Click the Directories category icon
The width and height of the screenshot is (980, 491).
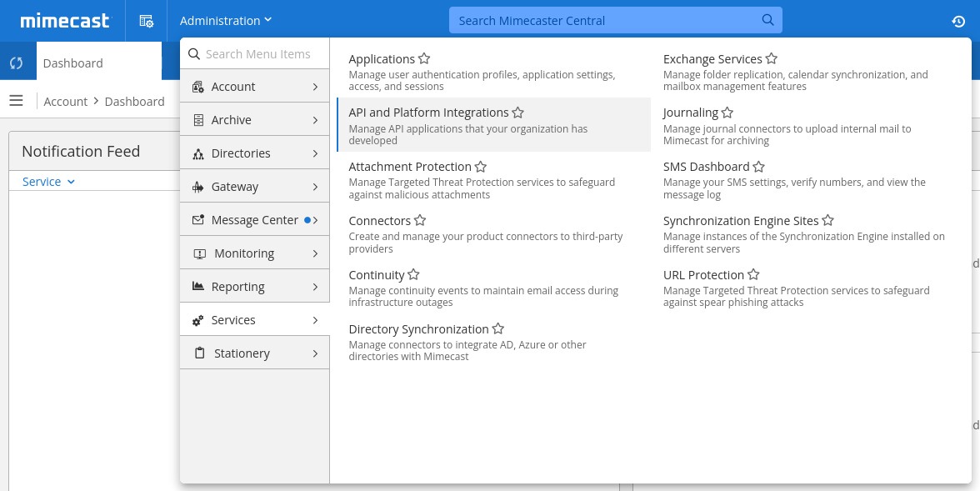coord(198,154)
